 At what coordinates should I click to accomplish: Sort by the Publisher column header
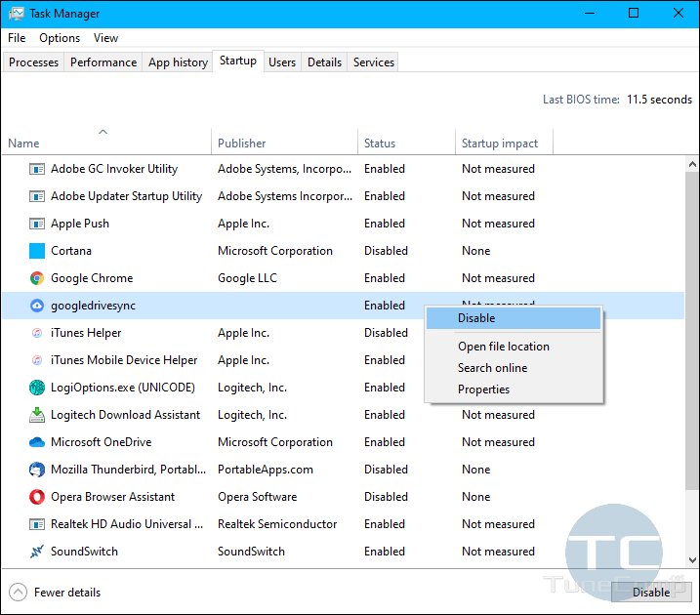tap(285, 143)
